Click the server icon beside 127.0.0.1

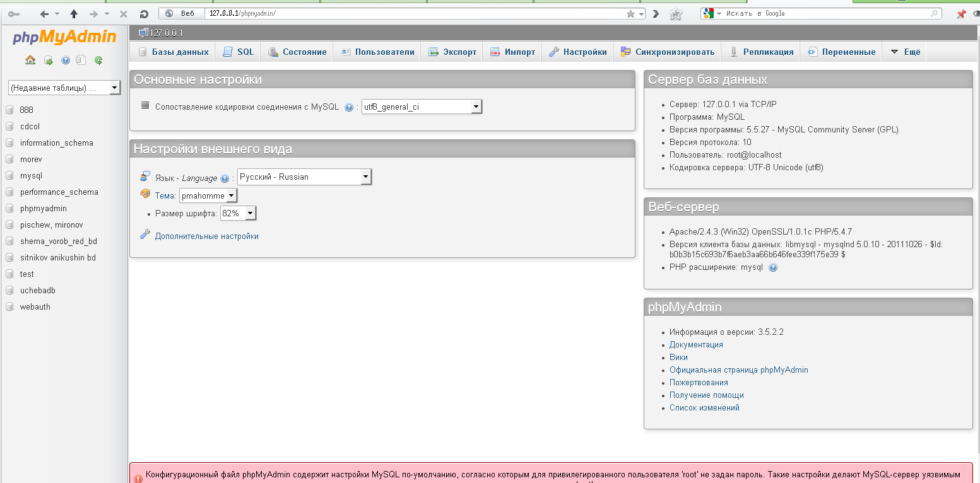coord(143,33)
